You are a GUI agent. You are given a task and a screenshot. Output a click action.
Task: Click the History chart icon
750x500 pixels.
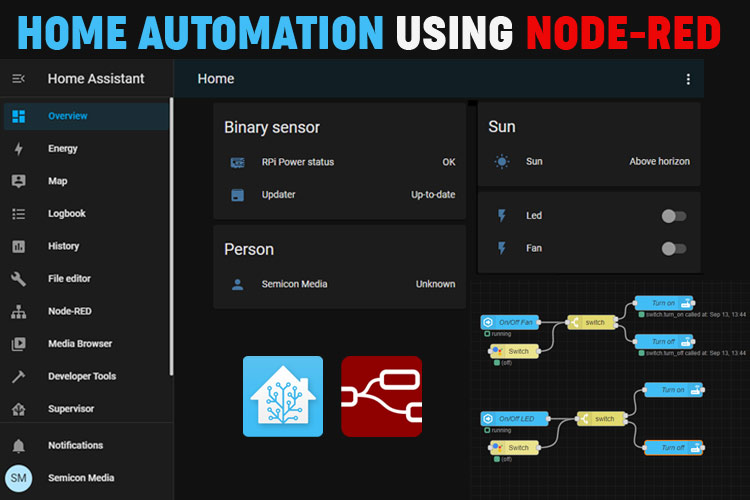coord(19,246)
